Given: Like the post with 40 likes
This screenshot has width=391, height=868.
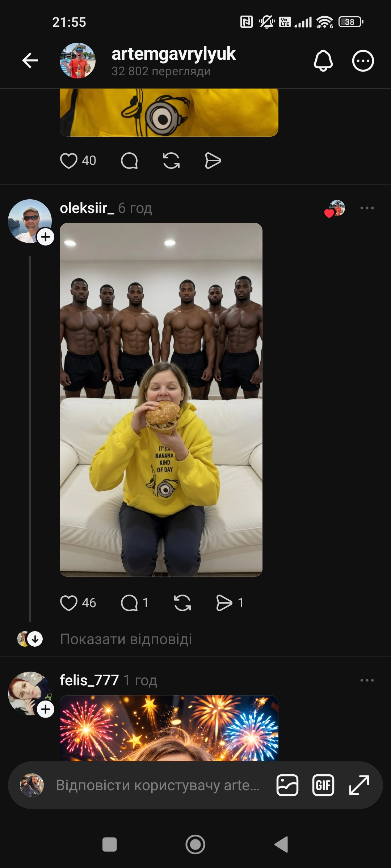Looking at the screenshot, I should click(x=68, y=161).
